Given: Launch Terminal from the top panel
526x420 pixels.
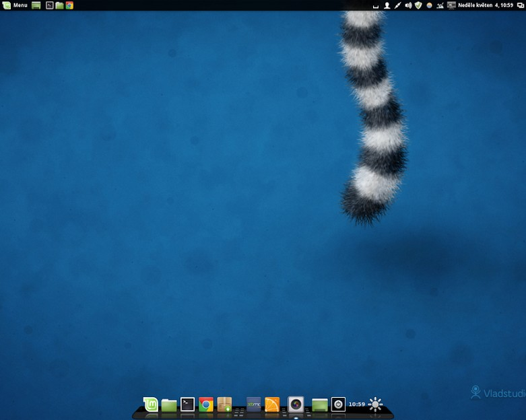Looking at the screenshot, I should point(49,5).
